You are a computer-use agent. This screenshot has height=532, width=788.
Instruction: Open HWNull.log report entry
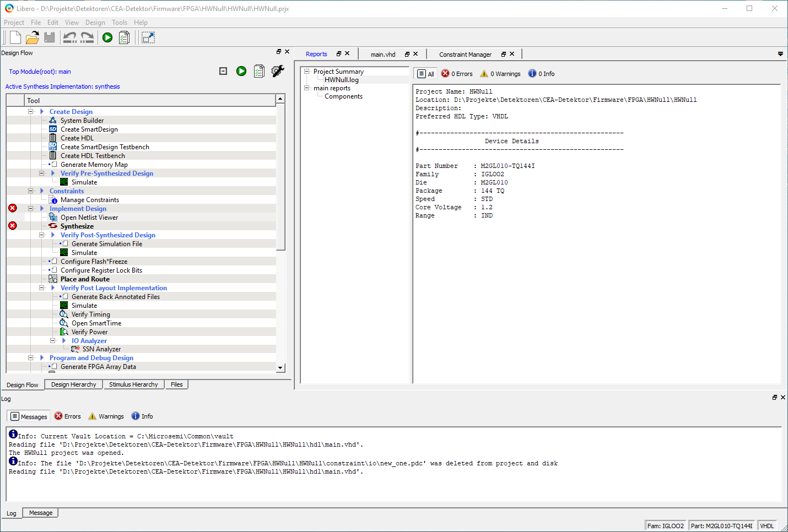tap(342, 80)
